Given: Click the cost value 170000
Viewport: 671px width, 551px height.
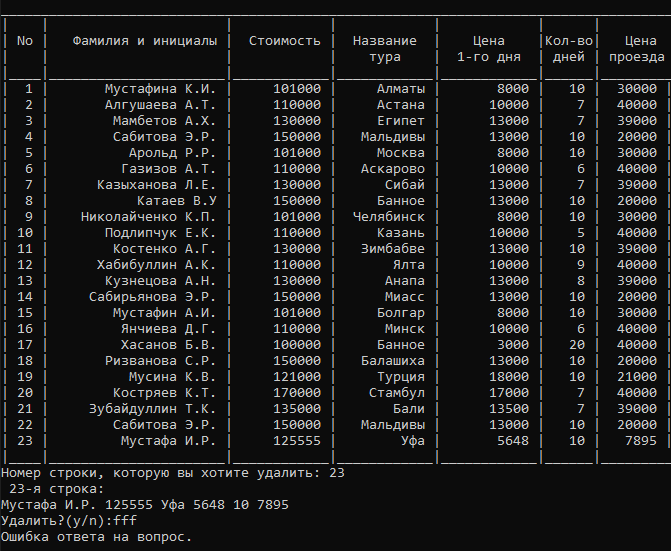Looking at the screenshot, I should click(297, 393).
